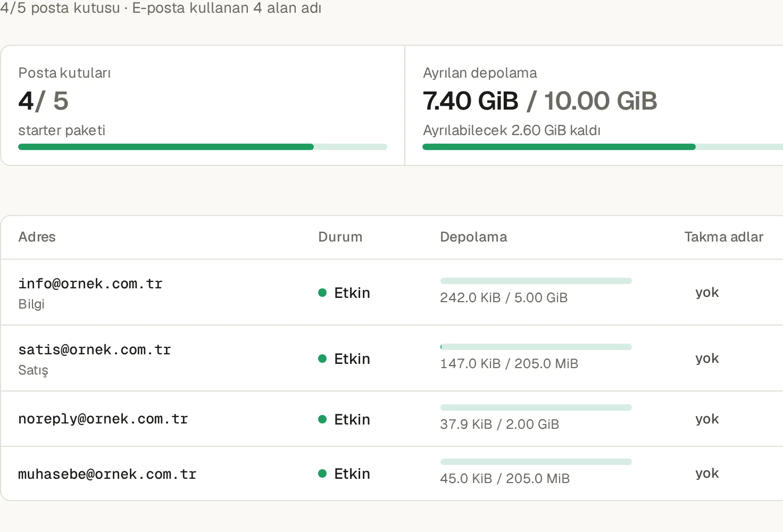Click the Bilgi label under info@ornek.com.tr
This screenshot has height=532, width=783.
(31, 304)
